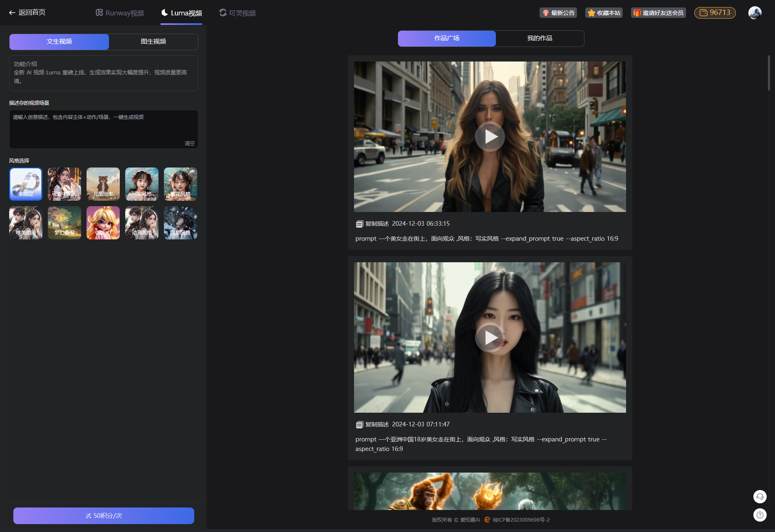775x532 pixels.
Task: Switch to 可灵视频 tab
Action: 238,13
